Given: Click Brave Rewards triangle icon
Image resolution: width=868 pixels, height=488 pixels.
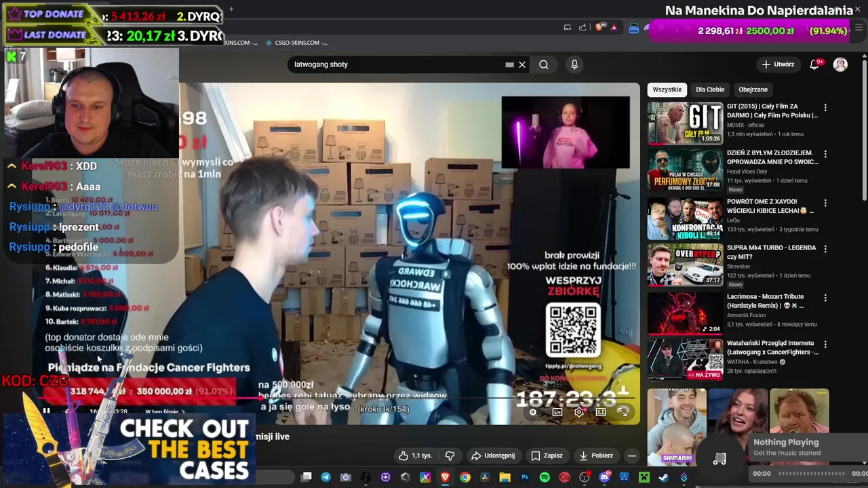Looking at the screenshot, I should (x=614, y=27).
